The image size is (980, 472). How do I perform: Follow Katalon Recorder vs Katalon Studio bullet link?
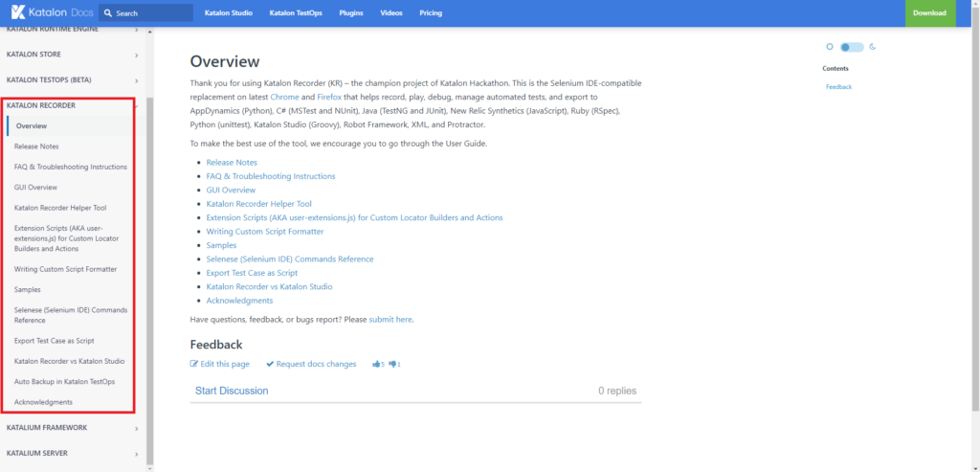pos(269,286)
